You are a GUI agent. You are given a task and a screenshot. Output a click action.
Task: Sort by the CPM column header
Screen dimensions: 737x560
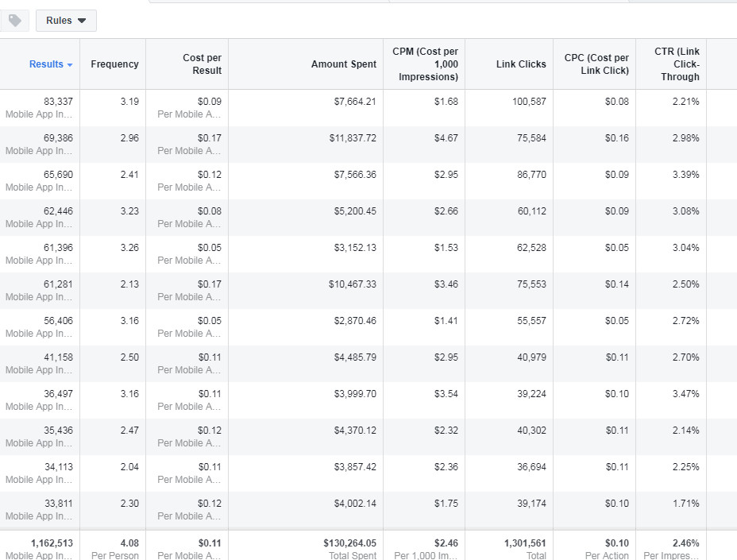point(425,64)
